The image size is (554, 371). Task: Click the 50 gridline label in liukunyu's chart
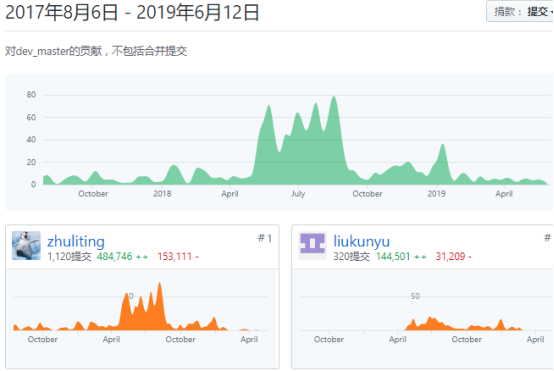pyautogui.click(x=415, y=296)
